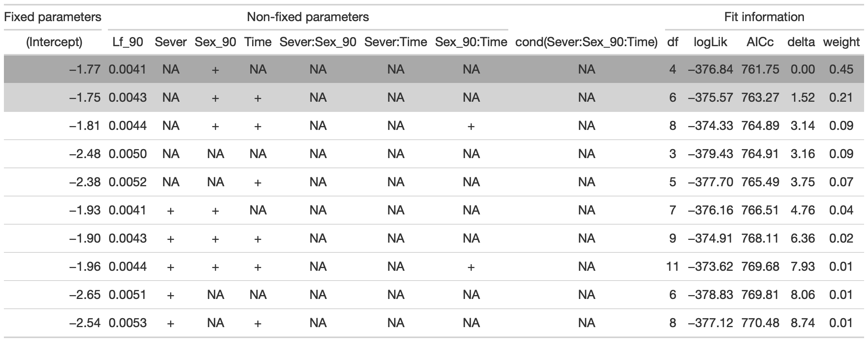Click the Sex_90:Time column header
Viewport: 868px width, 342px height.
click(x=471, y=42)
